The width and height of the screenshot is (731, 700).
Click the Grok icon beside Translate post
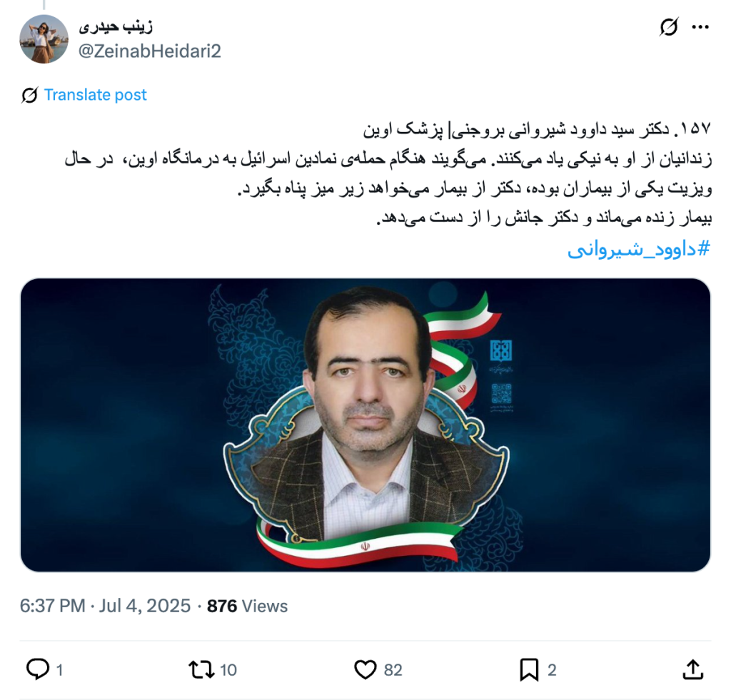click(29, 95)
